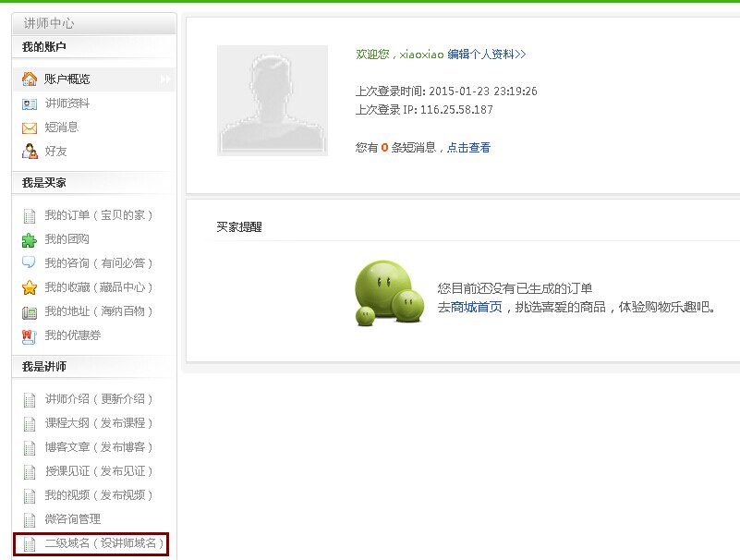Click the star icon for 我的收藏
Screen dimensions: 740x560
(x=30, y=287)
